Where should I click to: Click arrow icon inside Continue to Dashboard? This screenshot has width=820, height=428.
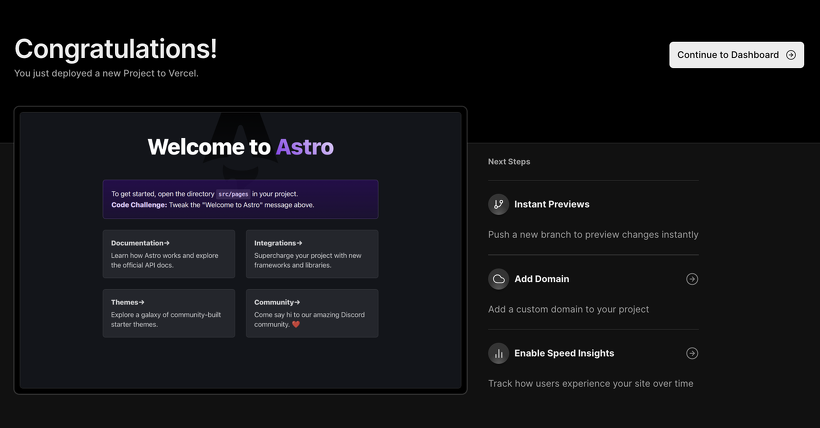click(791, 55)
